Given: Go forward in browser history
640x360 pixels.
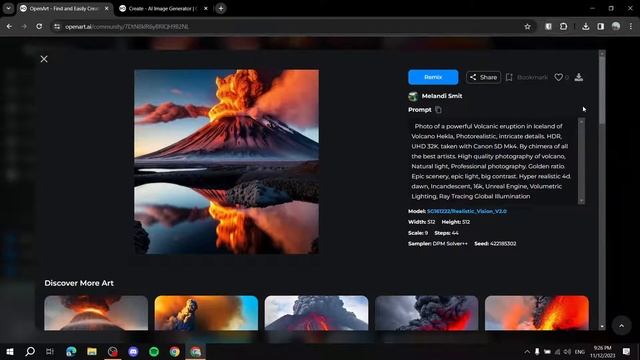Looking at the screenshot, I should [x=24, y=27].
